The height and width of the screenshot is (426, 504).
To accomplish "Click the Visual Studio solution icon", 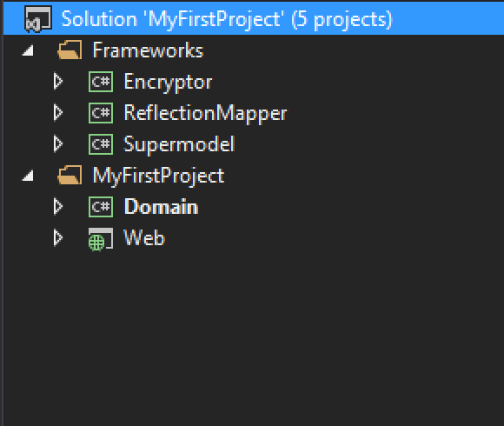I will [x=38, y=19].
